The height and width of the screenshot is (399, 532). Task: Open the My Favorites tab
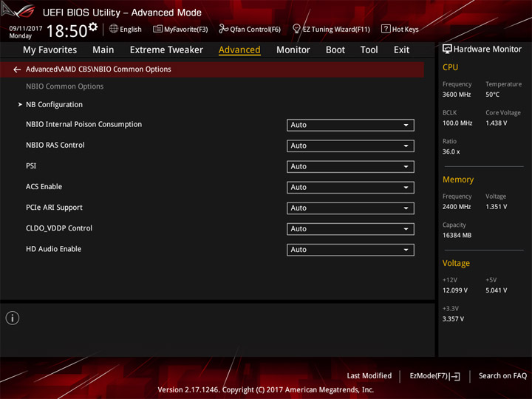(x=50, y=50)
